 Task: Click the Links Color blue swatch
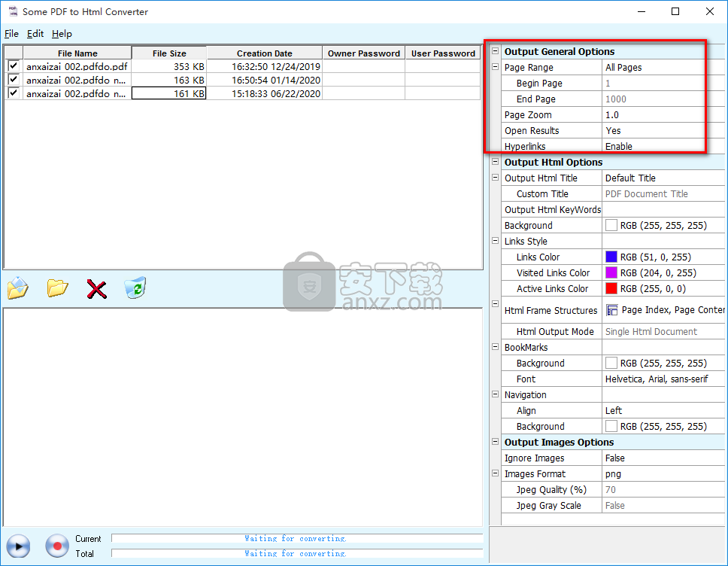(x=611, y=257)
